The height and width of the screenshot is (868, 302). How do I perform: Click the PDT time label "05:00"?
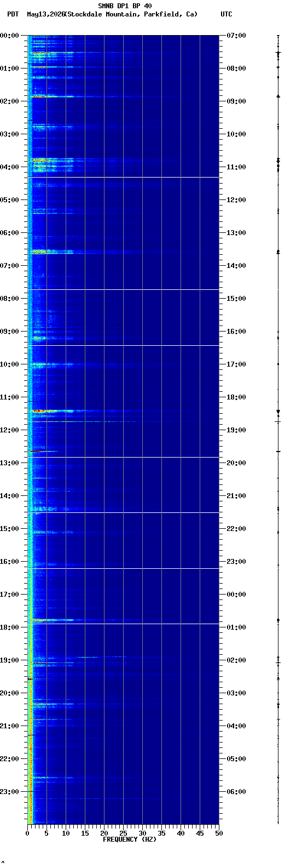point(9,200)
